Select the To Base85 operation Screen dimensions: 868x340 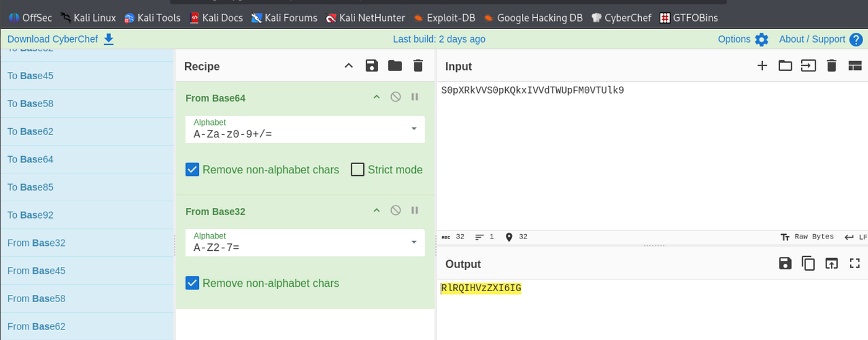point(87,187)
